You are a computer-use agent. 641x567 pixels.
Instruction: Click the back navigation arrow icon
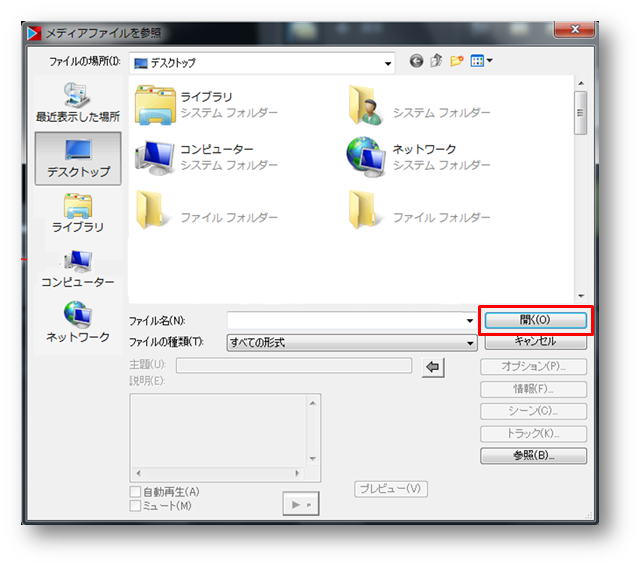coord(416,61)
